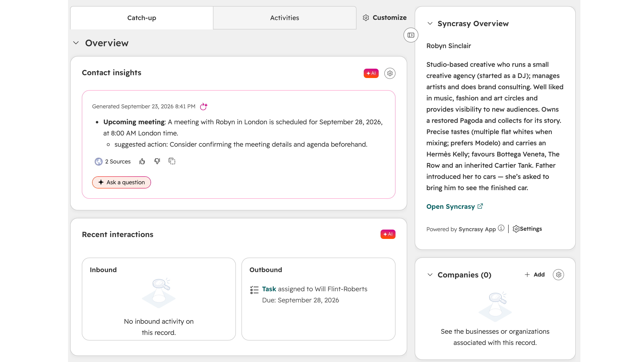Click the Inbound heading
The width and height of the screenshot is (644, 362).
(103, 270)
